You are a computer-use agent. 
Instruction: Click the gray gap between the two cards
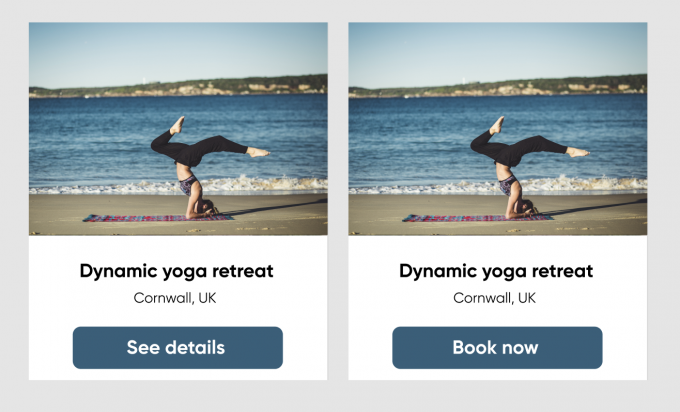click(x=338, y=201)
